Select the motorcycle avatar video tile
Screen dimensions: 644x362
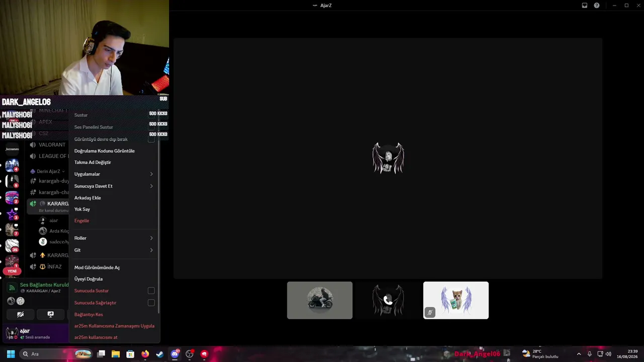click(320, 300)
